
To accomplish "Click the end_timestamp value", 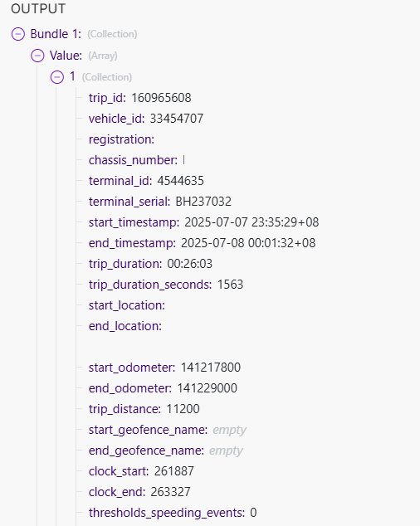I will point(248,243).
